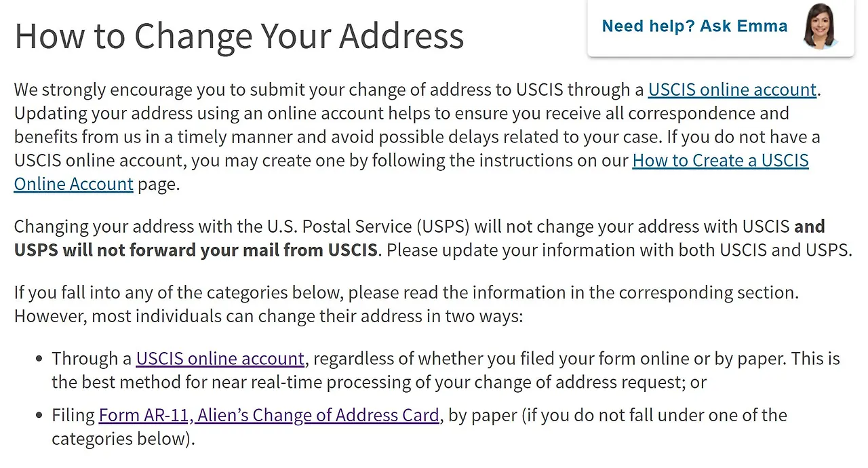Click the word "page" after the account link
This screenshot has height=468, width=868.
point(157,184)
